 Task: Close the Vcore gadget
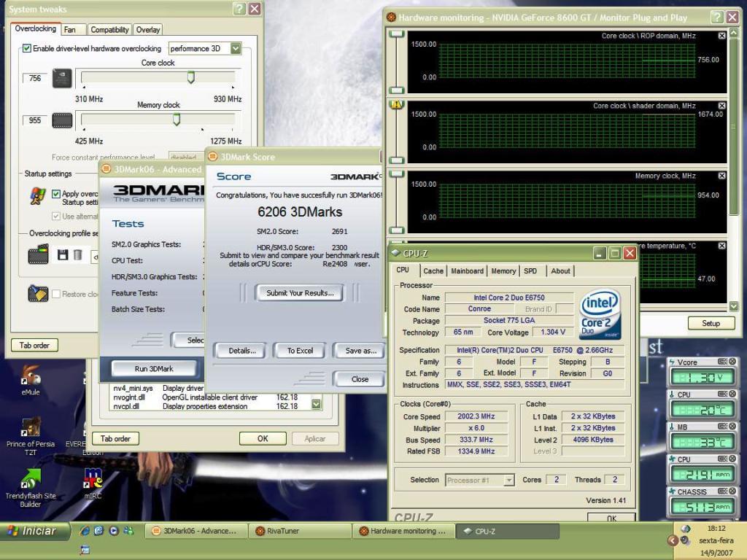point(732,362)
